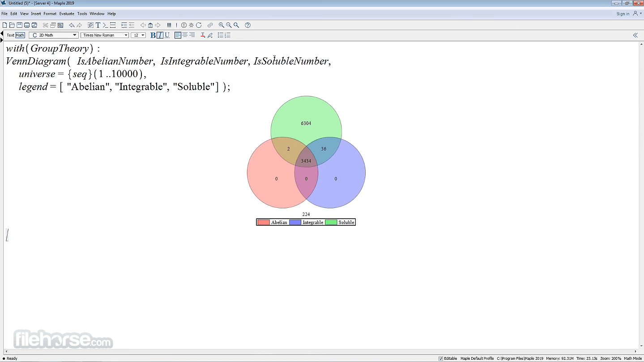Click the red text color icon

pos(203,35)
